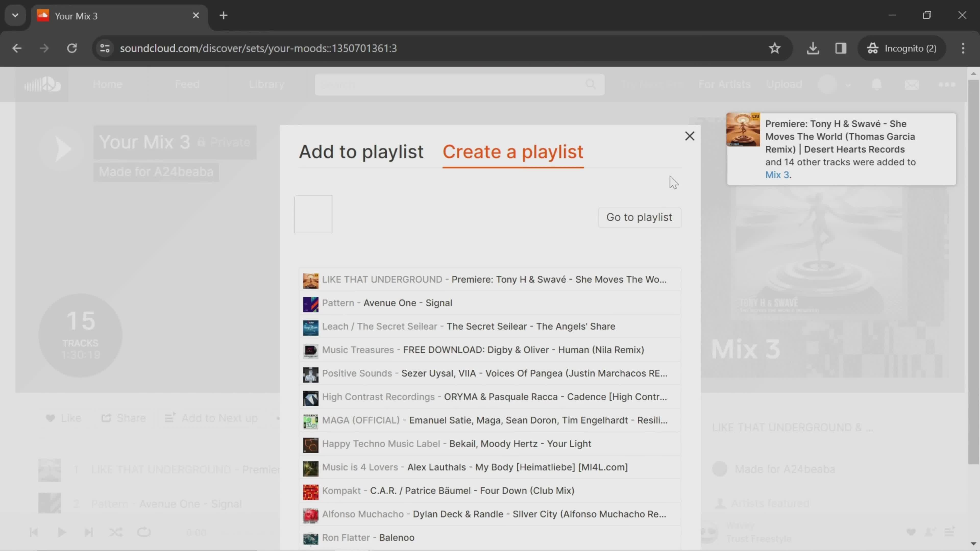
Task: Select the MAGA (OFFICIAL) Resilience track
Action: [490, 420]
